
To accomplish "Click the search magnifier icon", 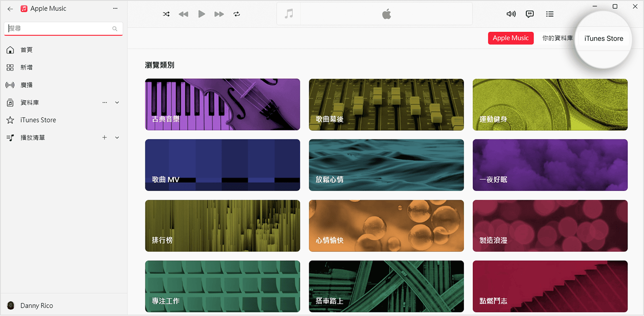I will (115, 29).
